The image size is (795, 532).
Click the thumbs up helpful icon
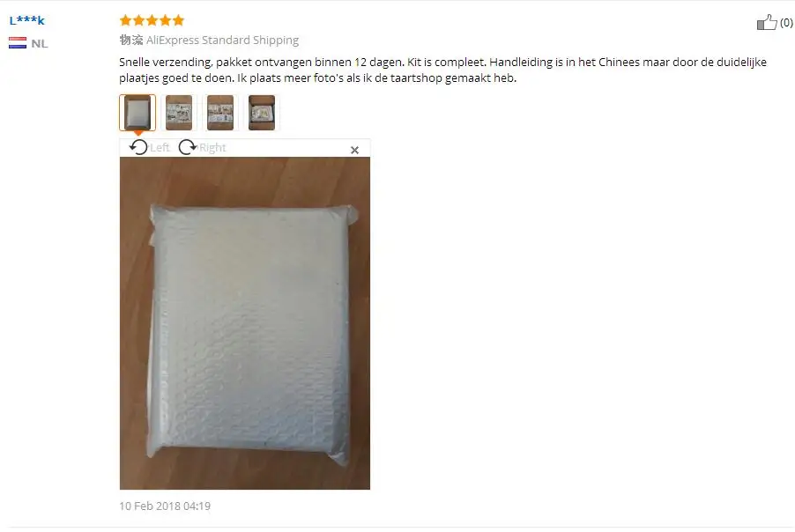click(767, 22)
